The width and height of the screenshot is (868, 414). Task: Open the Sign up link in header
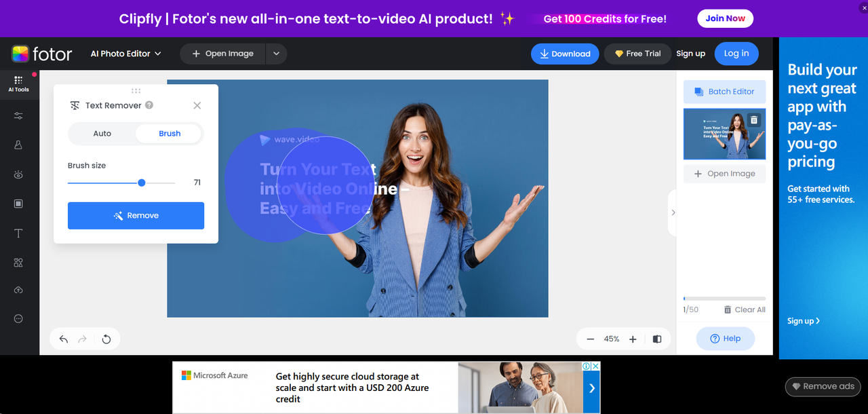click(690, 54)
